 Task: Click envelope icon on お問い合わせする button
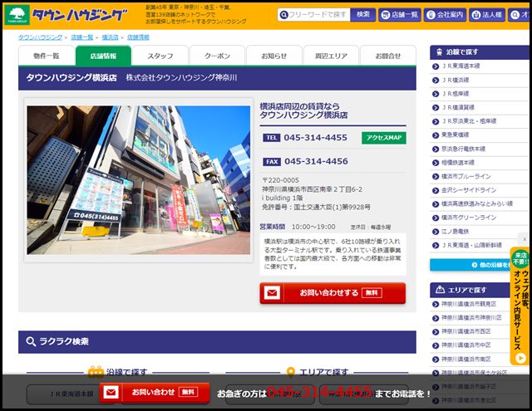point(272,293)
